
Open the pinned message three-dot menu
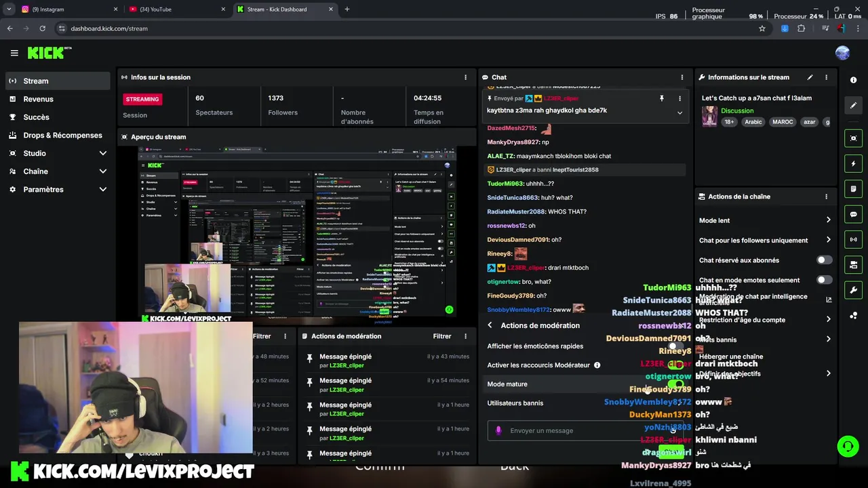point(679,98)
